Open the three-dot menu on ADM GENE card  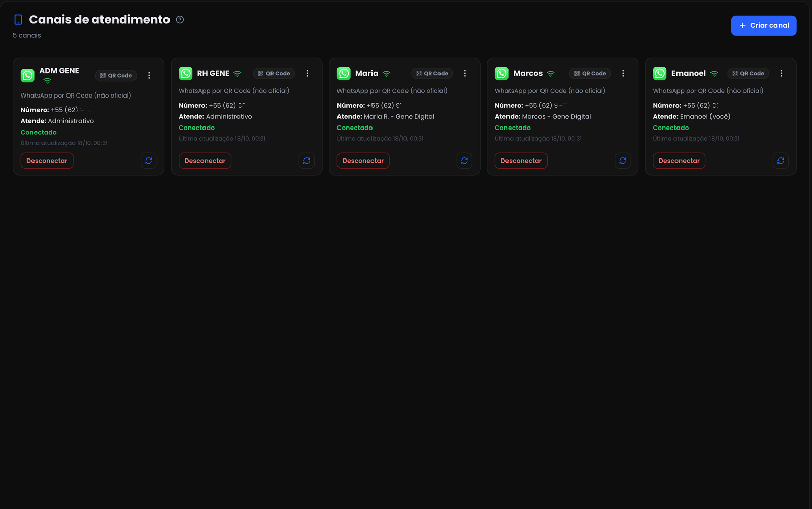pos(149,75)
